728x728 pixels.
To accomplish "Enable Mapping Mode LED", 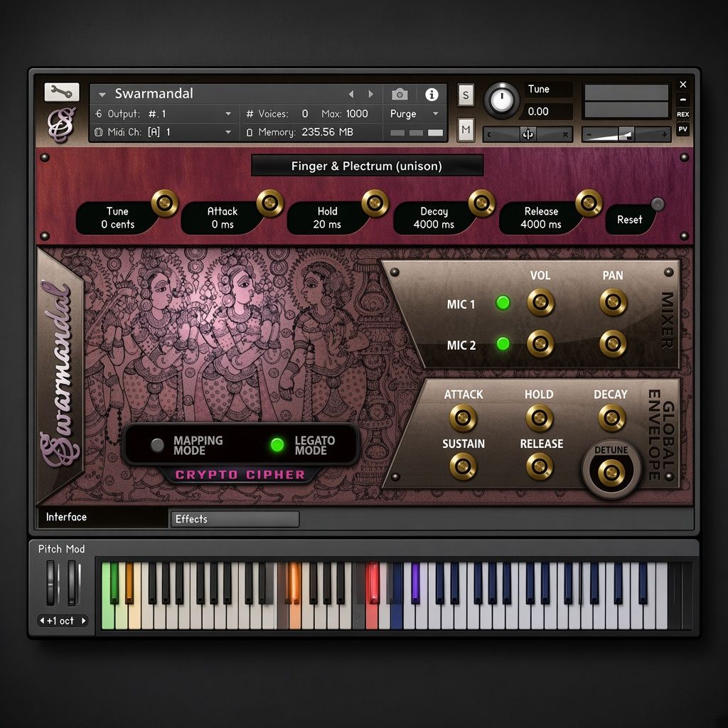I will [x=157, y=445].
